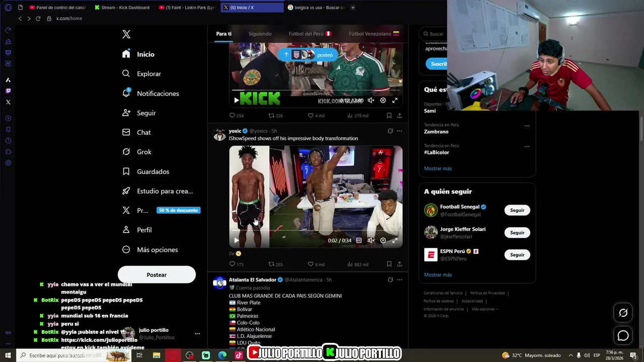Open Premium with 50 % de descuento
644x362 pixels.
click(x=161, y=210)
